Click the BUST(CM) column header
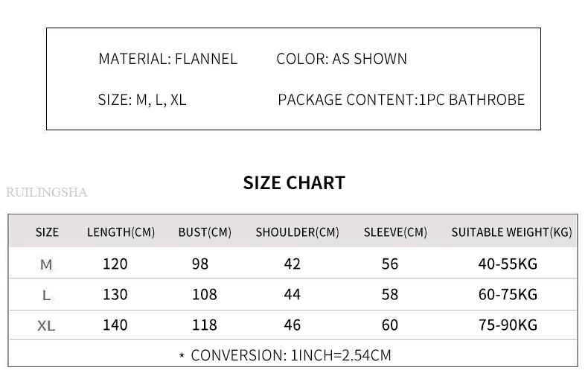Image resolution: width=588 pixels, height=382 pixels. point(205,232)
